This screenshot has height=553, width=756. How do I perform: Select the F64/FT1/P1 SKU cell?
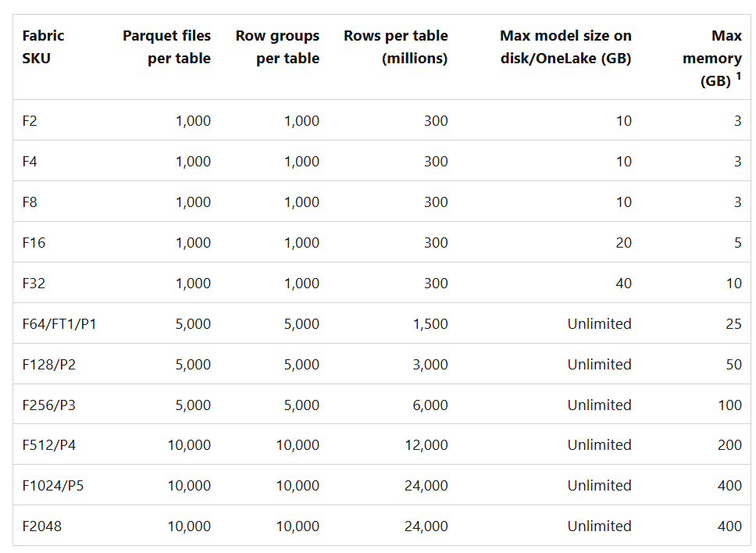59,323
